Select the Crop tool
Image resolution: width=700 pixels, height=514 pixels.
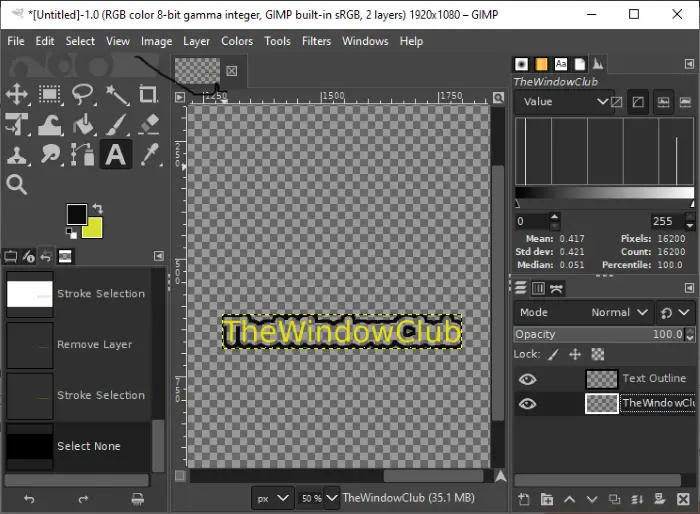pos(148,95)
